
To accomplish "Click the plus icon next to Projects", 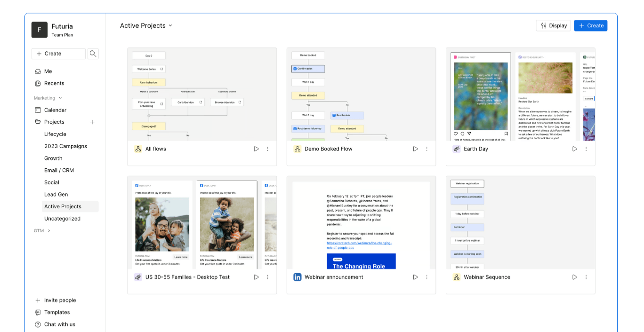I will (92, 122).
